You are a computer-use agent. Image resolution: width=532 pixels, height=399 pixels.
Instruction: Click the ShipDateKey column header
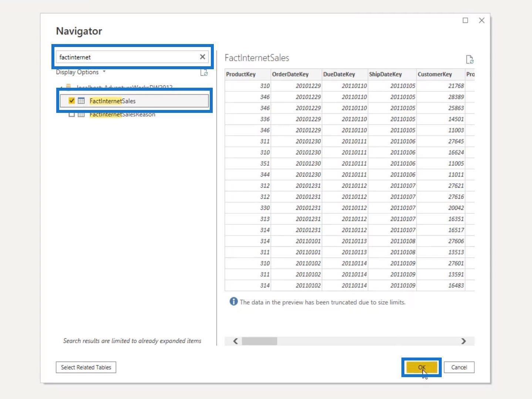point(392,74)
